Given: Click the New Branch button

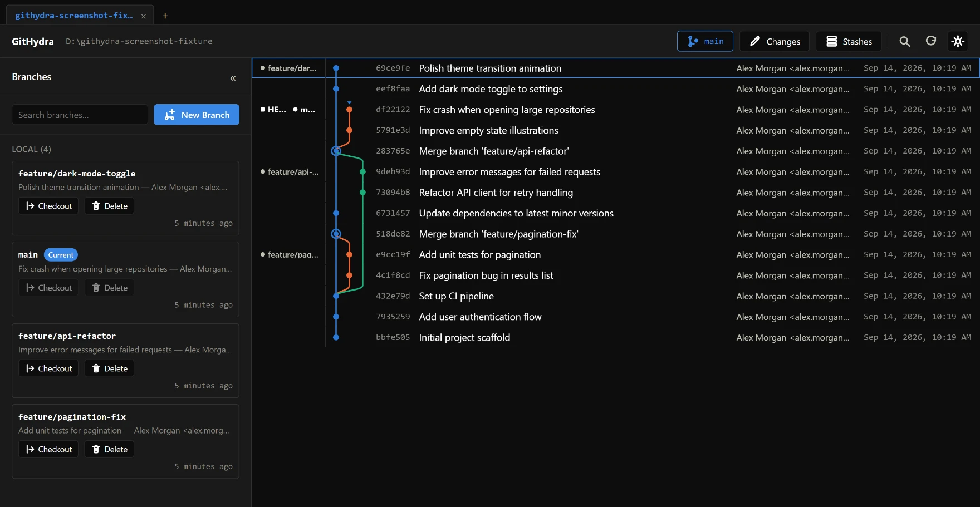Looking at the screenshot, I should tap(197, 115).
